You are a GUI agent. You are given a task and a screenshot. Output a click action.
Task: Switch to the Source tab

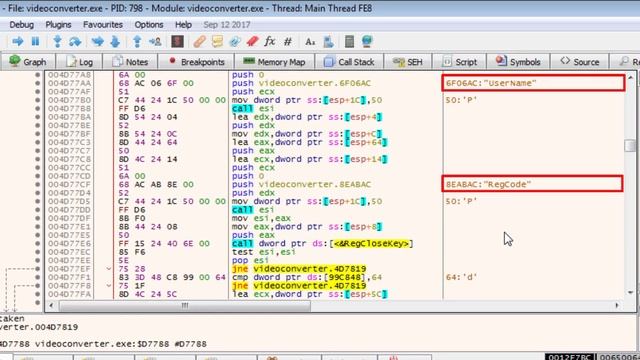pyautogui.click(x=580, y=62)
